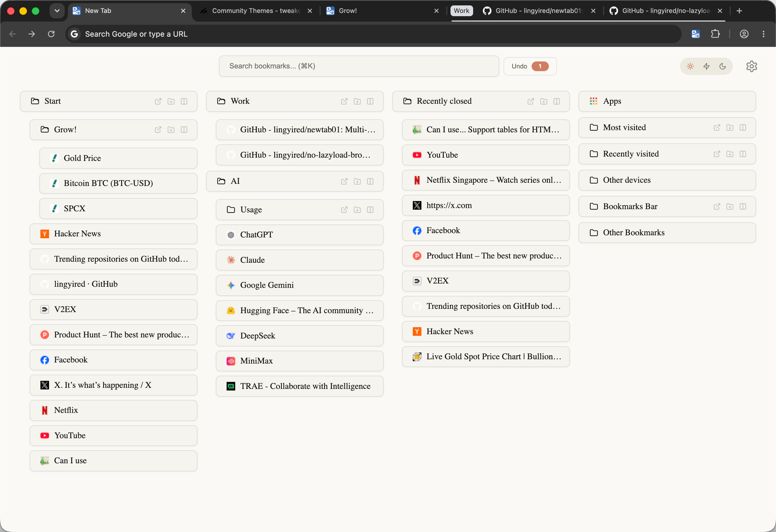776x532 pixels.
Task: Close the Grow! browser tab
Action: pyautogui.click(x=436, y=11)
